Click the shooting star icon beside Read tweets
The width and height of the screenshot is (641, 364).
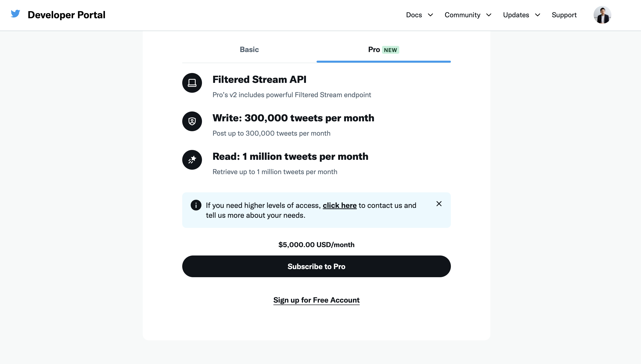192,160
